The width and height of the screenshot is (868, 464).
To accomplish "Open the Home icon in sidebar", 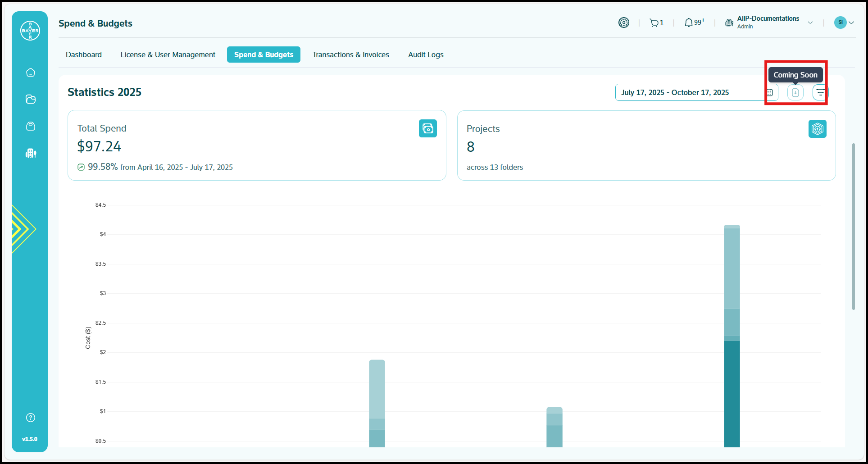I will click(31, 73).
